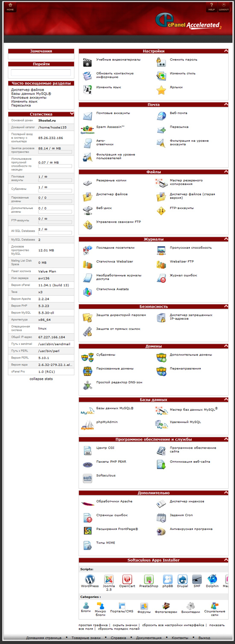The image size is (235, 644).
Task: Open the Изменить язык icon
Action: point(88,90)
